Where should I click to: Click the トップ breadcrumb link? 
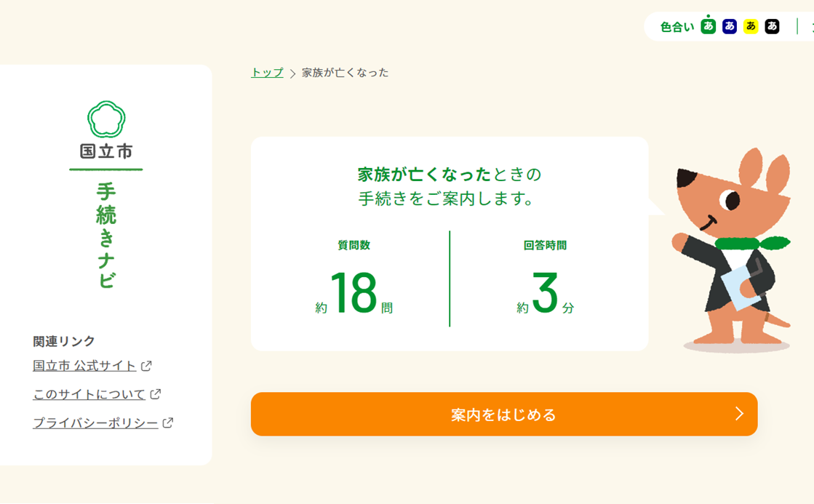[267, 73]
